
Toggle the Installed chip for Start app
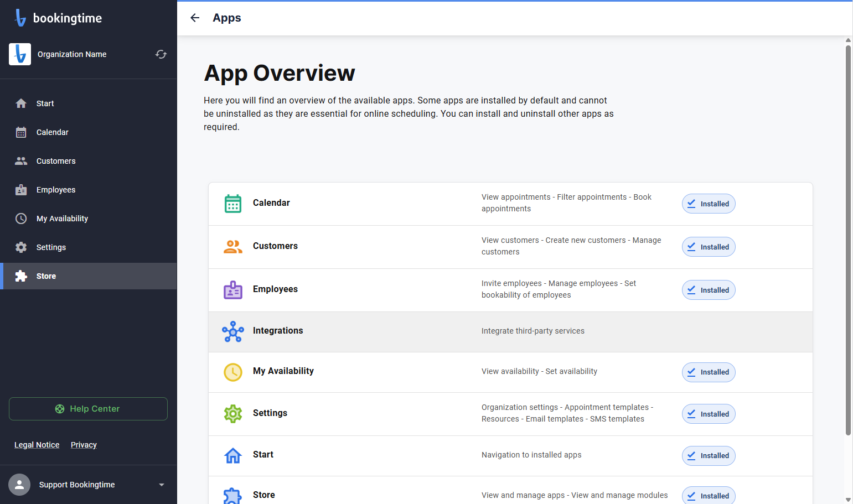[709, 456]
